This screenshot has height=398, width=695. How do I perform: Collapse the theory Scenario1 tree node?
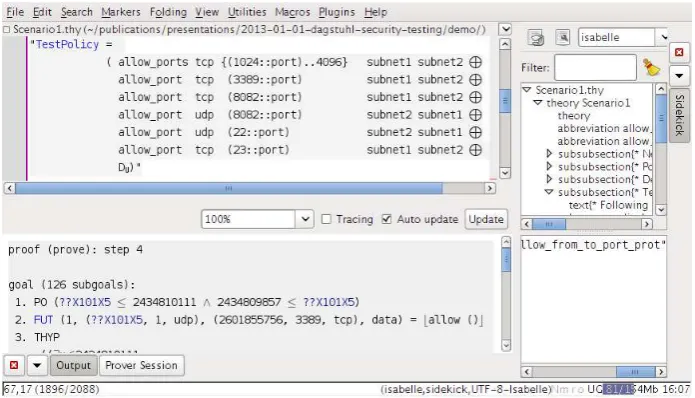(x=538, y=103)
